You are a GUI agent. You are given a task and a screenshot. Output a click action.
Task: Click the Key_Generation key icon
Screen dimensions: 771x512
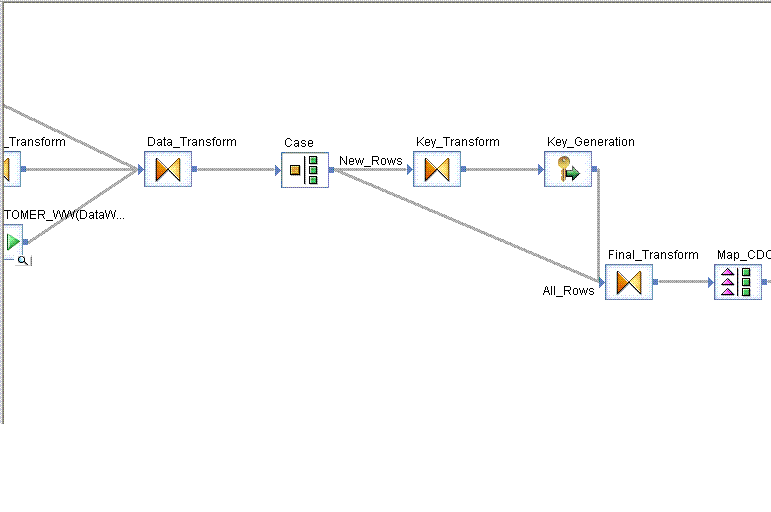pyautogui.click(x=568, y=170)
